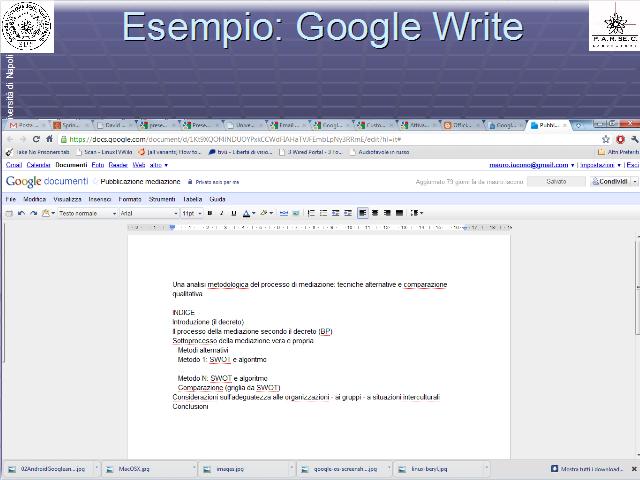640x480 pixels.
Task: Open the Gmail link in the Google bar
Action: click(x=14, y=165)
